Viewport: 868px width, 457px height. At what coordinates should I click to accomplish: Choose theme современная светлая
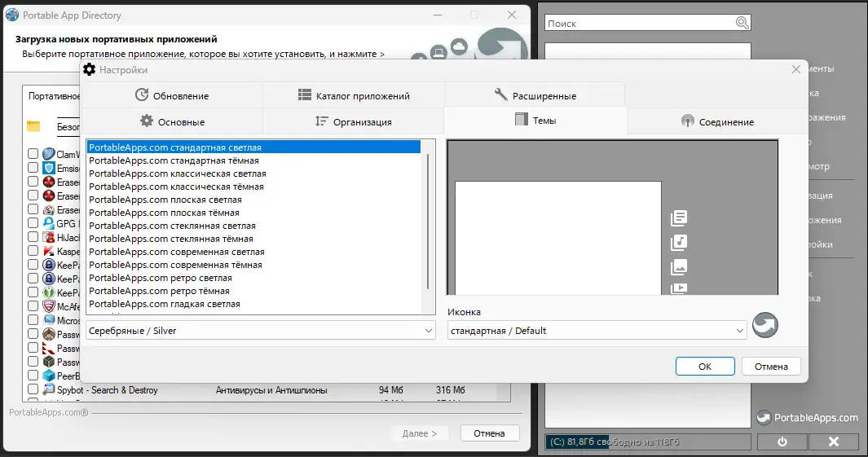(x=253, y=251)
